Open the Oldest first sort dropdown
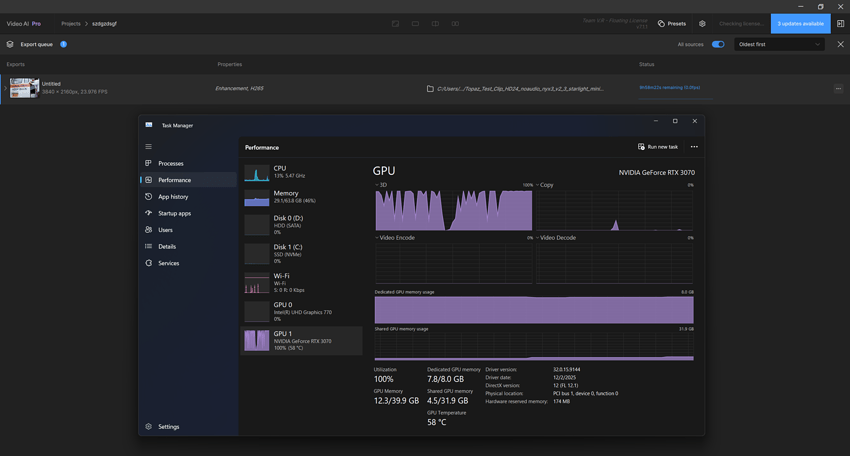The image size is (850, 456). coord(780,44)
